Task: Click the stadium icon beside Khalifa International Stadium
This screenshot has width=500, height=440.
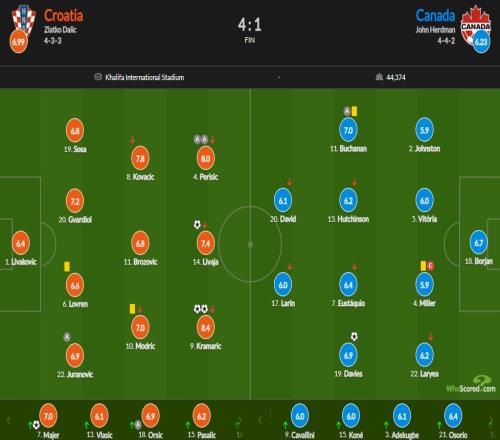Action: coord(98,77)
